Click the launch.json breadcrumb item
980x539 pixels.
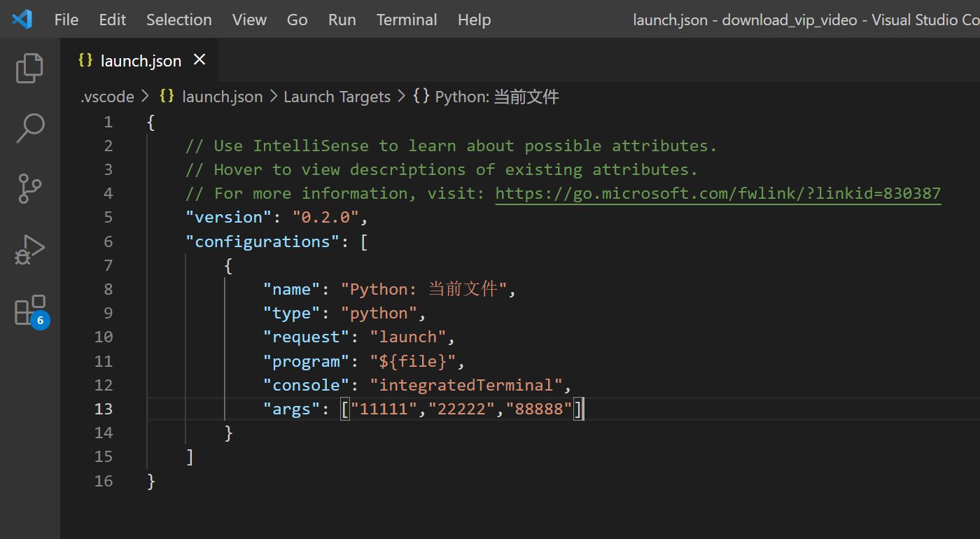pos(211,97)
